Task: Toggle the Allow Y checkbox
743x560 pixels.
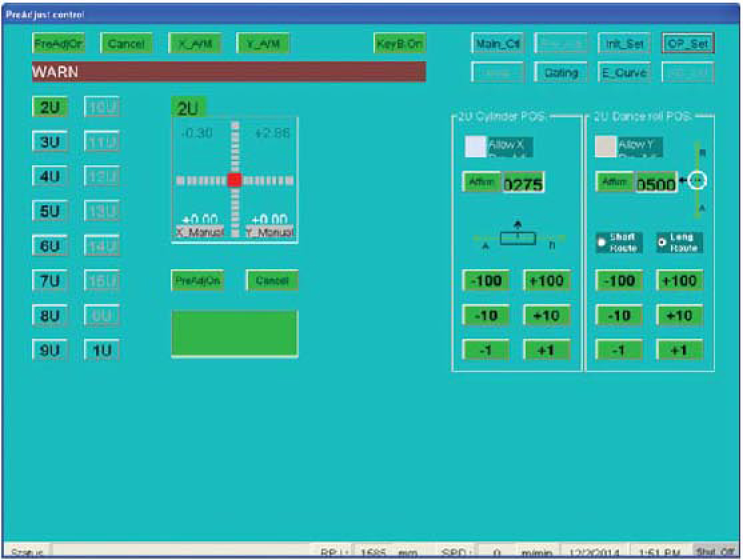Action: pyautogui.click(x=605, y=146)
